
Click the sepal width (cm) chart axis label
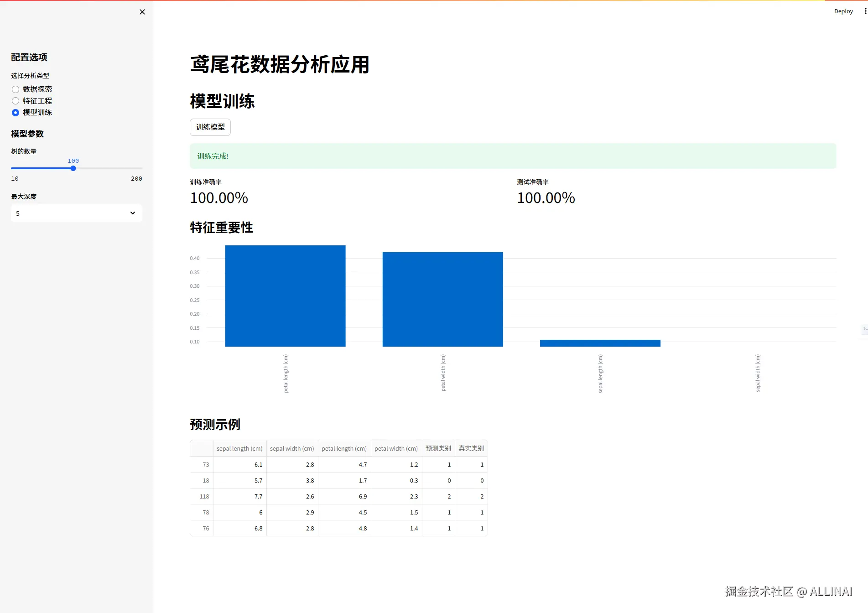[758, 373]
